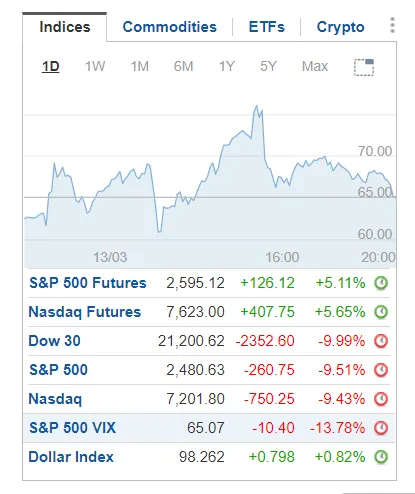Image resolution: width=415 pixels, height=494 pixels.
Task: Select the Max chart timeframe
Action: [315, 66]
